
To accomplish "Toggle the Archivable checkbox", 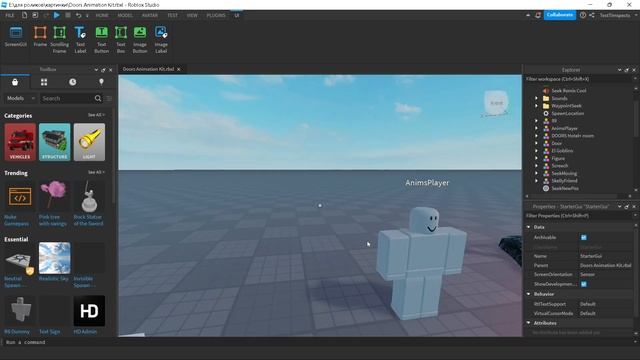I will tap(584, 237).
